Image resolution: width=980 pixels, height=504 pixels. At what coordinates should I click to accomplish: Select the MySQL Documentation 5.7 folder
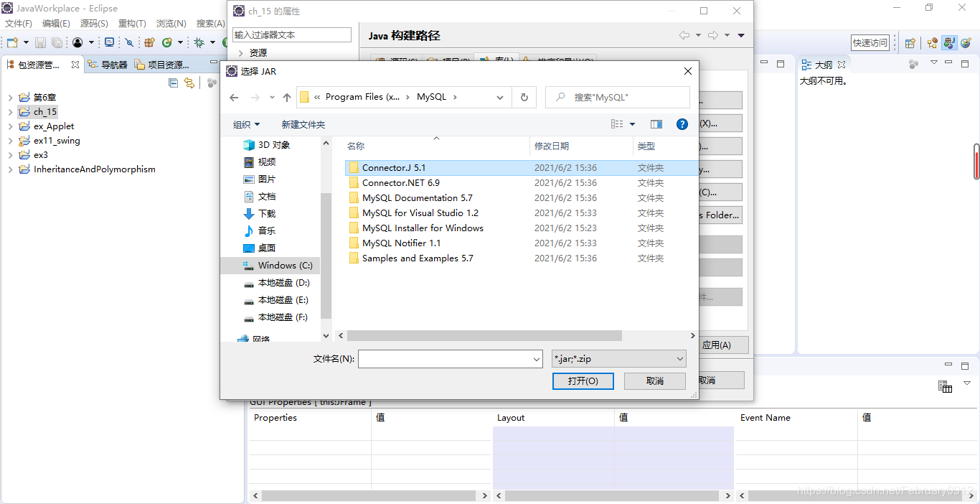pos(417,198)
